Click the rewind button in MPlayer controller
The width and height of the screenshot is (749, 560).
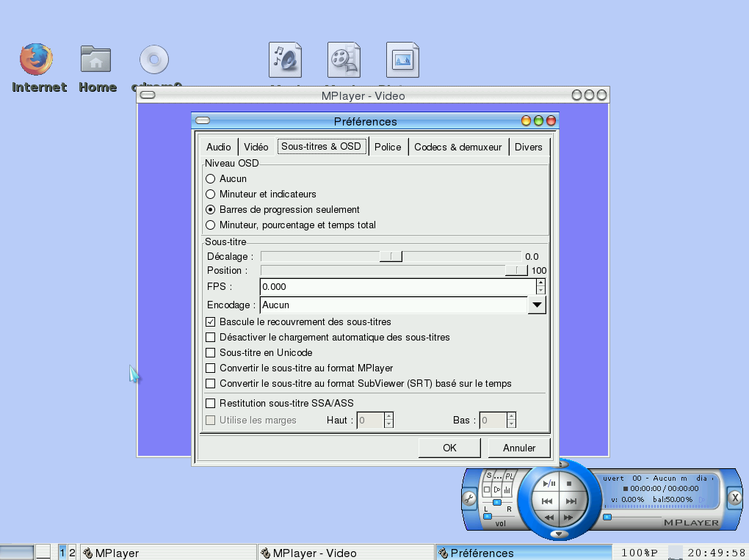point(549,517)
